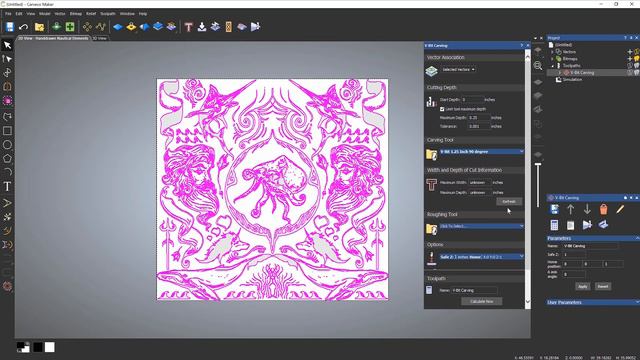Move the toolpath up with the up arrow icon
640x360 pixels.
click(570, 209)
